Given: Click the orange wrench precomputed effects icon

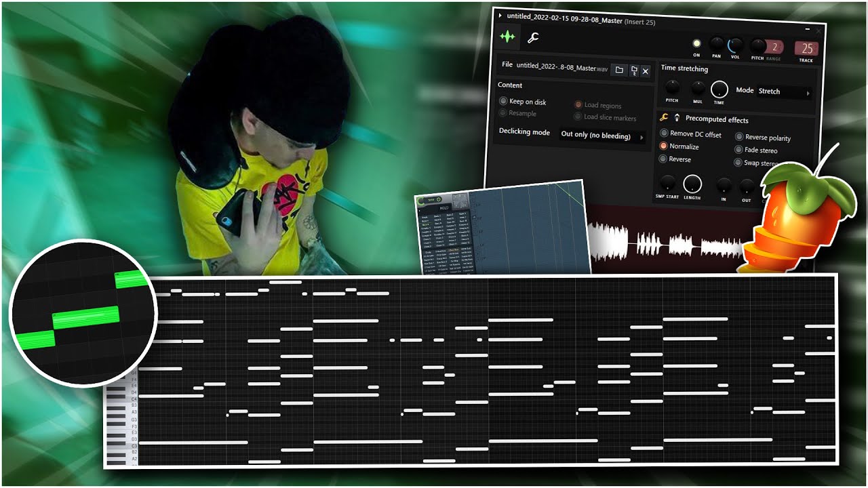Looking at the screenshot, I should 664,117.
